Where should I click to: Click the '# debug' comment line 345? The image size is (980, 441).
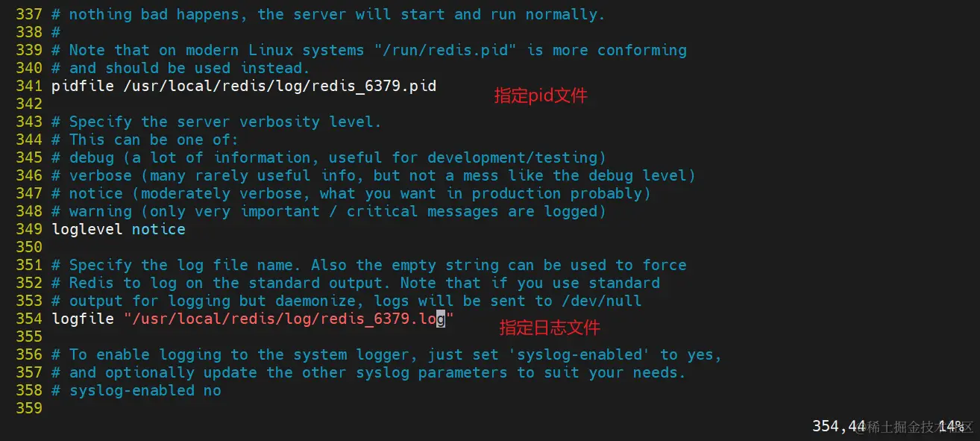pyautogui.click(x=329, y=157)
